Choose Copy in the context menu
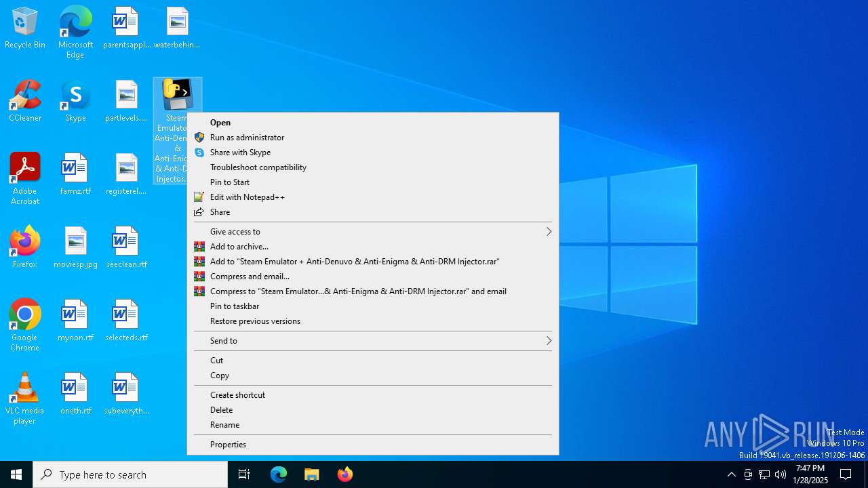The image size is (868, 488). [x=373, y=375]
